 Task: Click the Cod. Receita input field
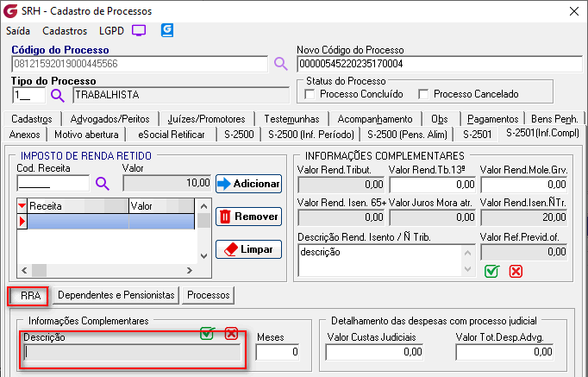pyautogui.click(x=53, y=184)
